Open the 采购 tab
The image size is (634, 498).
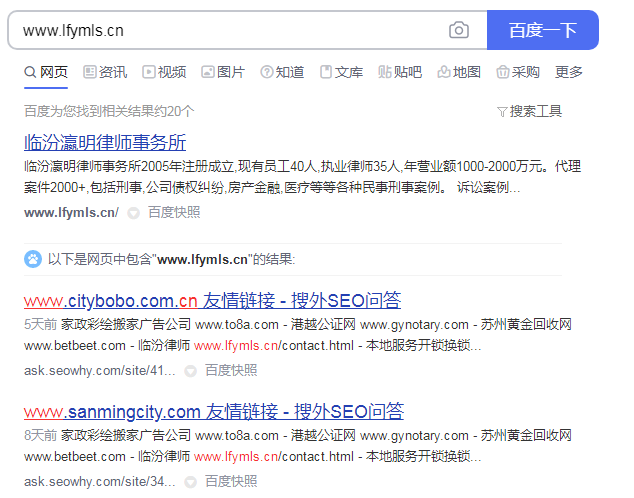click(518, 72)
